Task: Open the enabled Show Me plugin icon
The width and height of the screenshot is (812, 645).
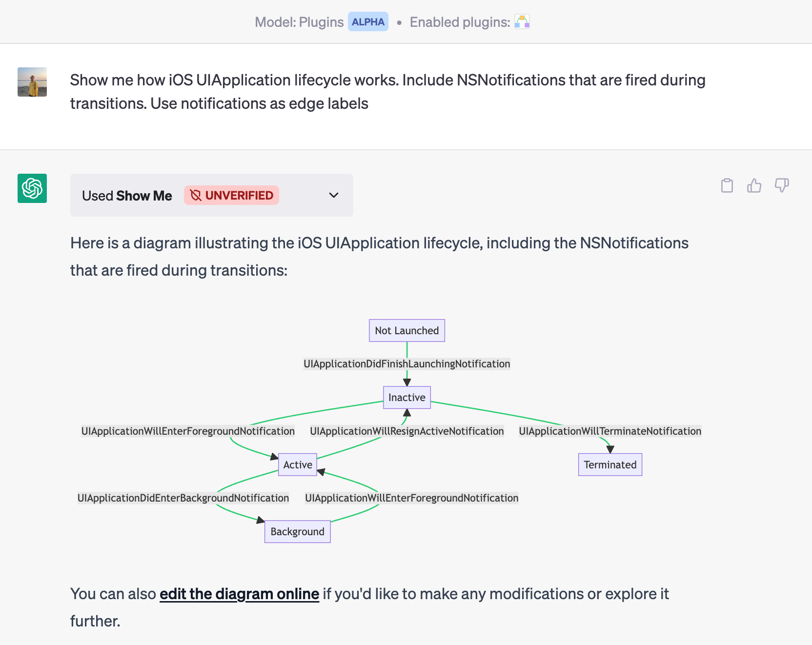Action: pyautogui.click(x=522, y=22)
